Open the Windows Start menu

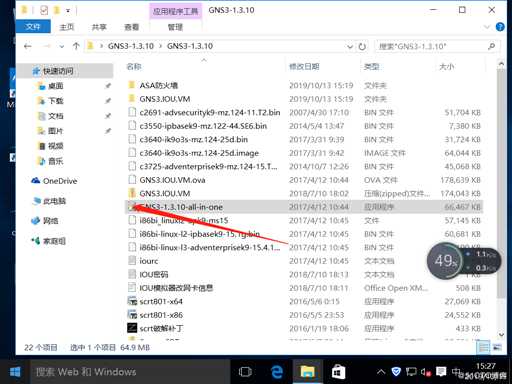coord(15,372)
